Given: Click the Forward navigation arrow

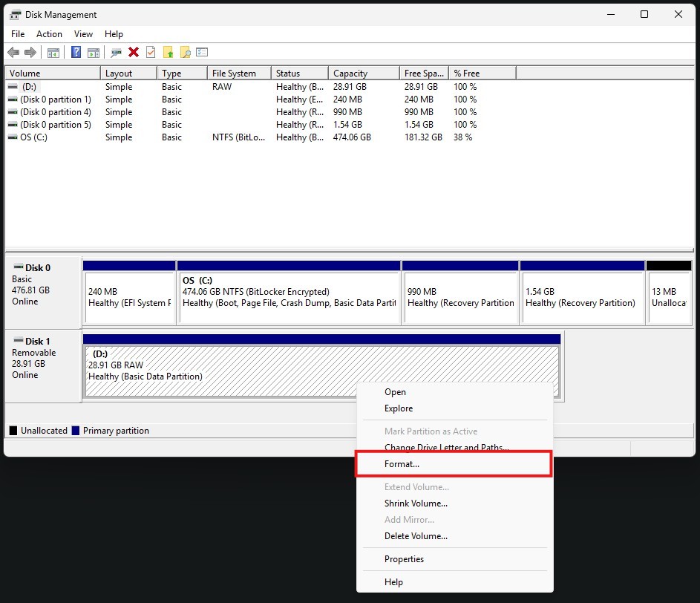Looking at the screenshot, I should (29, 52).
